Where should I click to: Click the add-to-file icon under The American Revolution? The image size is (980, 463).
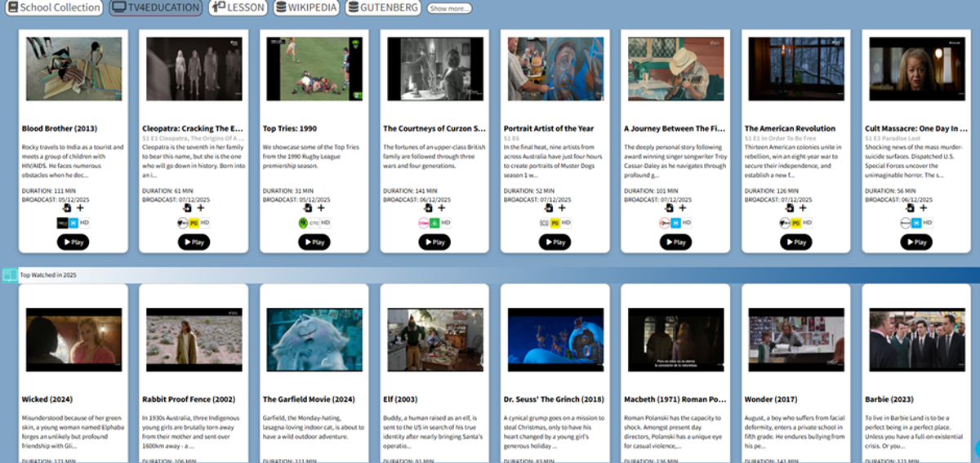pos(789,208)
